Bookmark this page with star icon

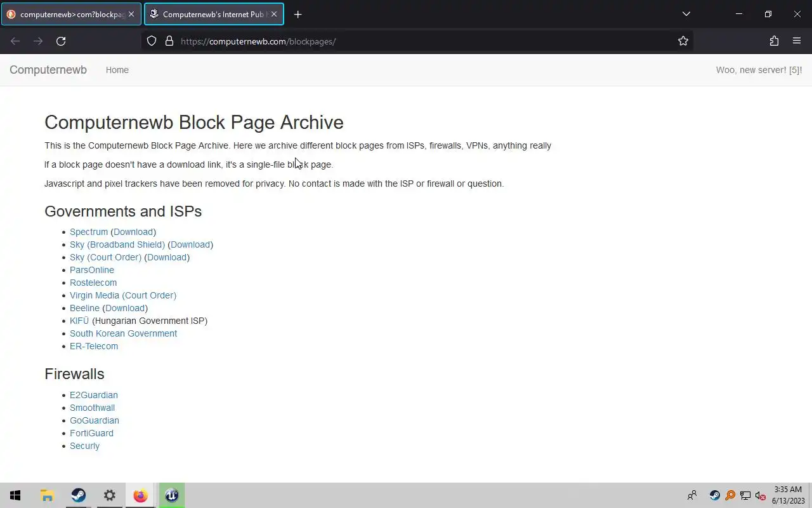click(683, 41)
